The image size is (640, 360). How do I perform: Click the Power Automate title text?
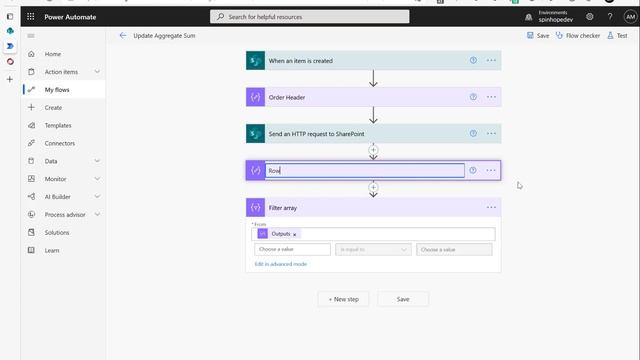pos(70,17)
